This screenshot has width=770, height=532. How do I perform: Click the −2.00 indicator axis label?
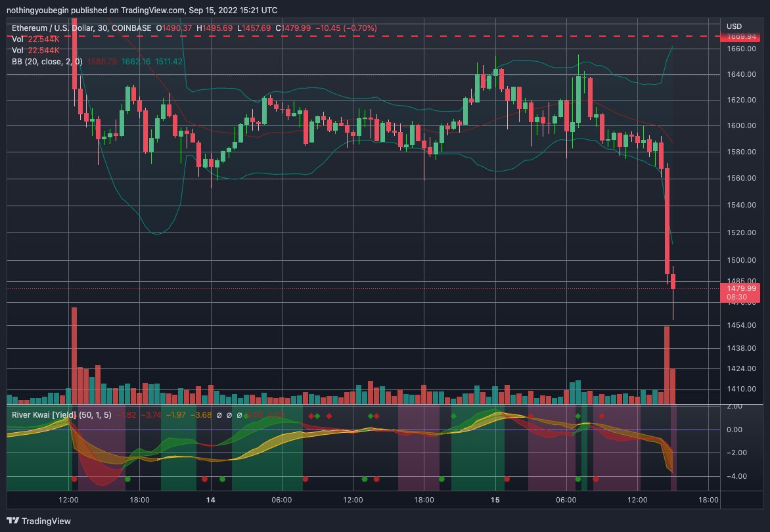coord(736,453)
